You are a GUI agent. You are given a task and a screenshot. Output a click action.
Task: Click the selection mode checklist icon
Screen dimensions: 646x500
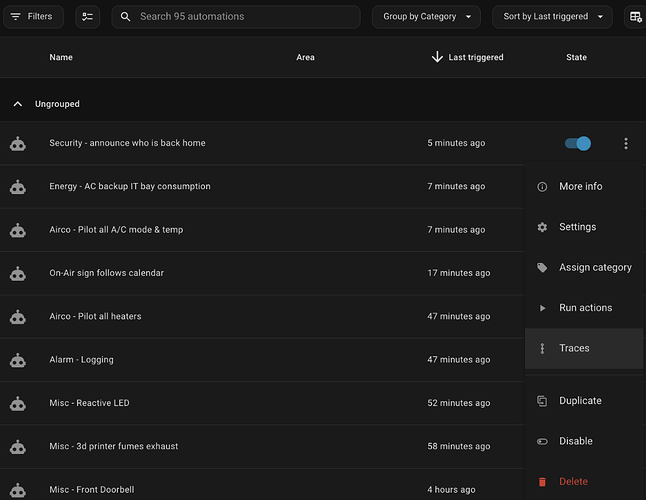88,17
